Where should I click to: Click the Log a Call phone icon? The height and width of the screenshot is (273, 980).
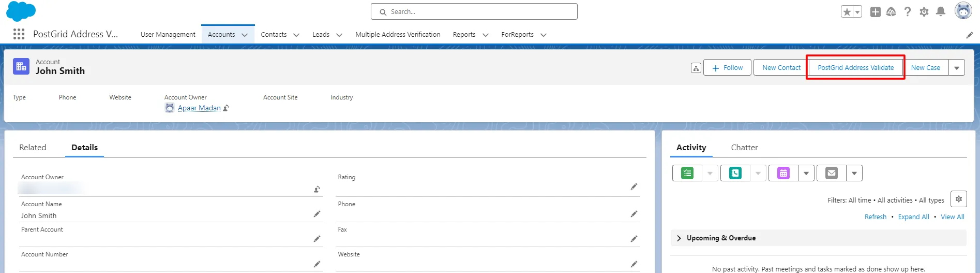point(735,173)
